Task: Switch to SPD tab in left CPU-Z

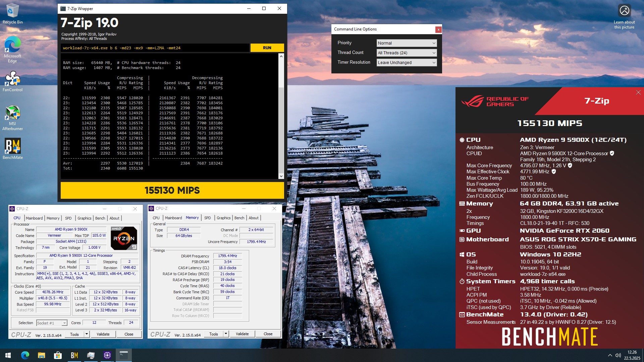Action: tap(68, 218)
